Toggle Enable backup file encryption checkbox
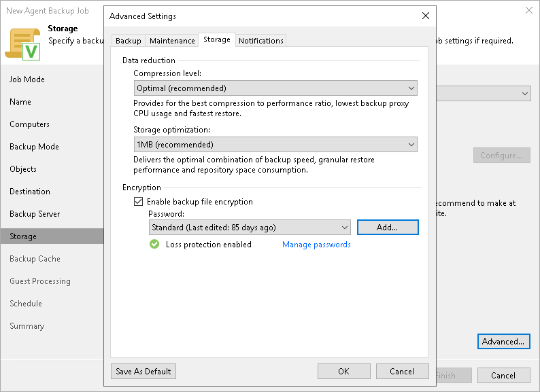The image size is (540, 392). click(x=138, y=201)
